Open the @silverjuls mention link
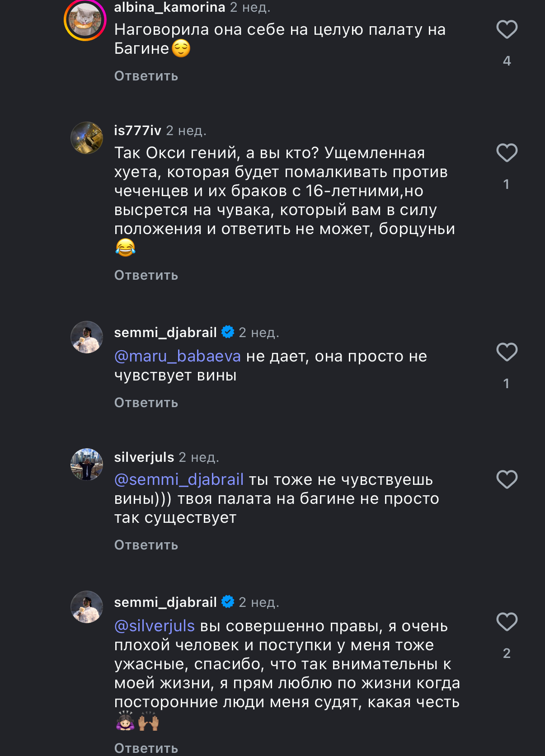This screenshot has width=545, height=756. [155, 626]
